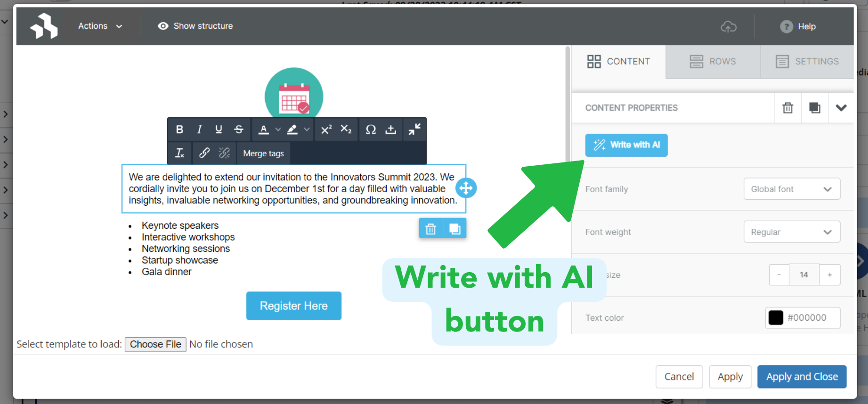Image resolution: width=868 pixels, height=404 pixels.
Task: Click the clear formatting icon
Action: pyautogui.click(x=179, y=153)
